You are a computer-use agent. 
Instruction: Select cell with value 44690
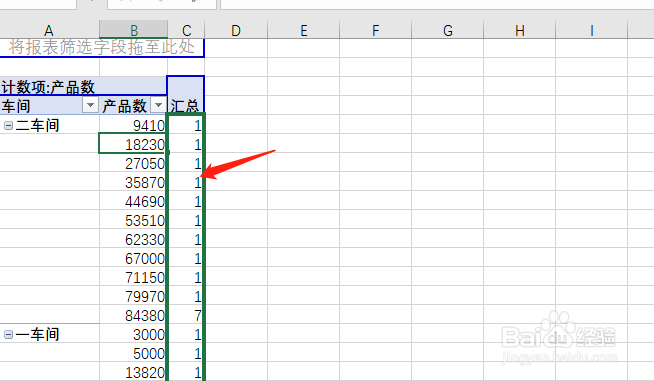[x=133, y=201]
